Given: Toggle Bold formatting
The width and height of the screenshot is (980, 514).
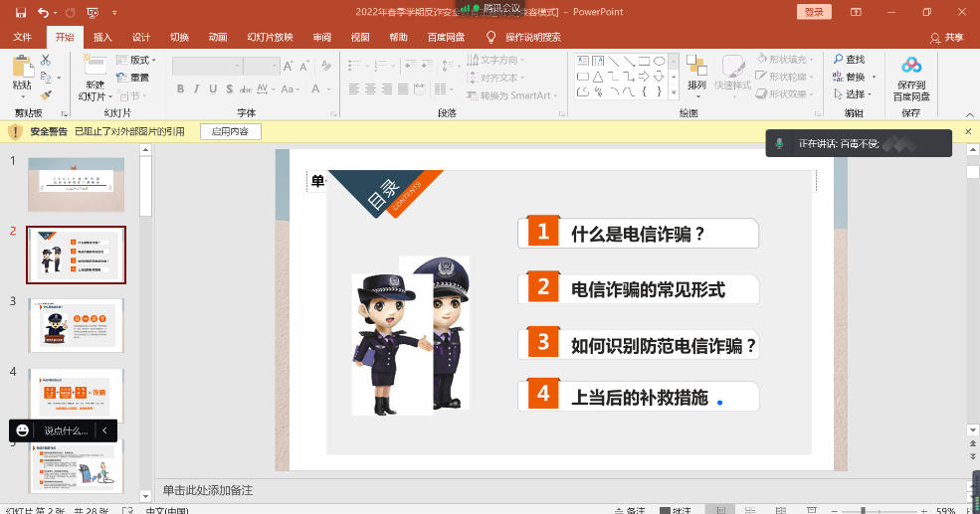Looking at the screenshot, I should coord(180,89).
